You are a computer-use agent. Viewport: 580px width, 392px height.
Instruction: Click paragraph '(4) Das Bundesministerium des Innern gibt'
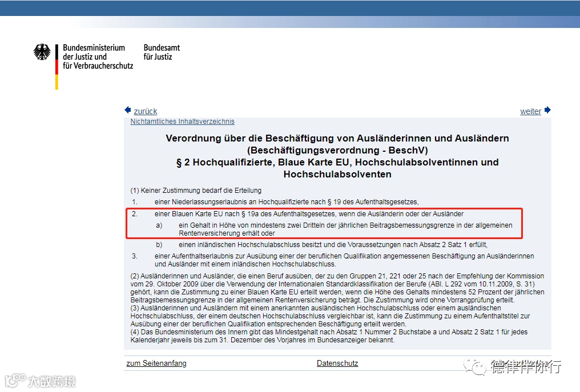(329, 336)
